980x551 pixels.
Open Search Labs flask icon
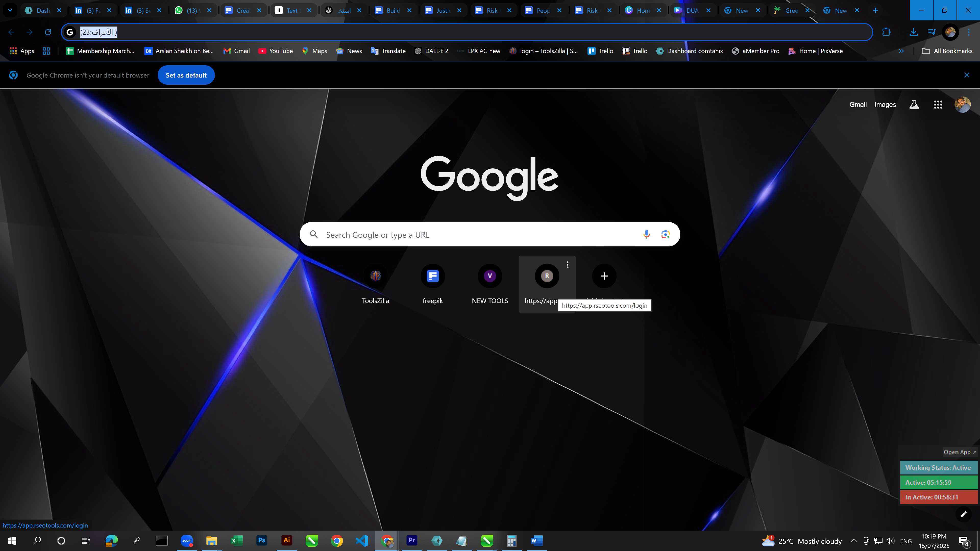tap(914, 105)
